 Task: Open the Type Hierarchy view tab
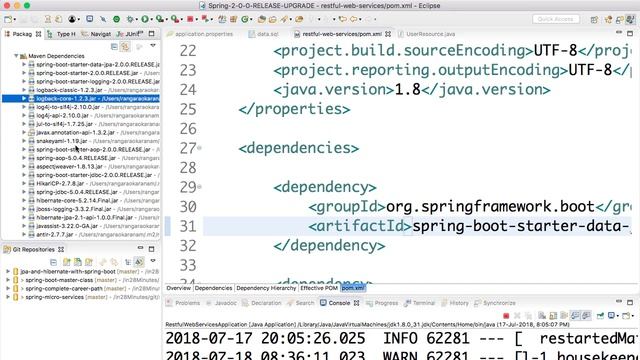pos(62,34)
